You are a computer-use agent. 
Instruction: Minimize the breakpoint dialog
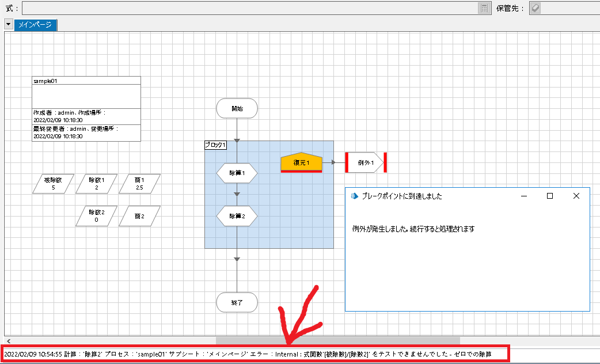pyautogui.click(x=524, y=196)
